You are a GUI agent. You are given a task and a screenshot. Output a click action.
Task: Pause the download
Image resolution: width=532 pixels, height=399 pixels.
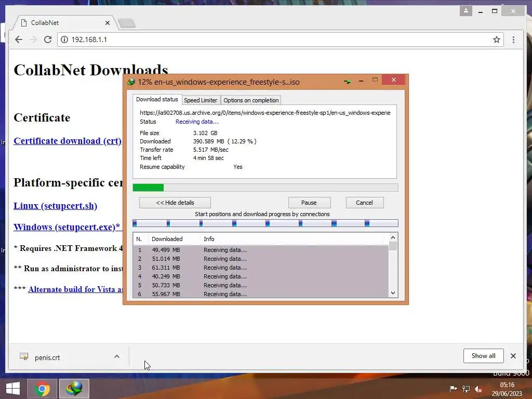309,203
